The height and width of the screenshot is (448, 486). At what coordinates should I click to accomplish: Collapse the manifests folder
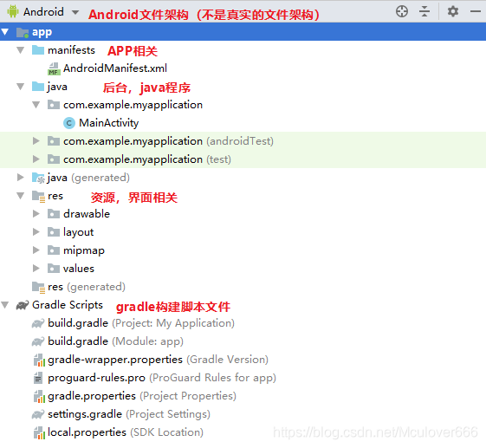[x=21, y=50]
